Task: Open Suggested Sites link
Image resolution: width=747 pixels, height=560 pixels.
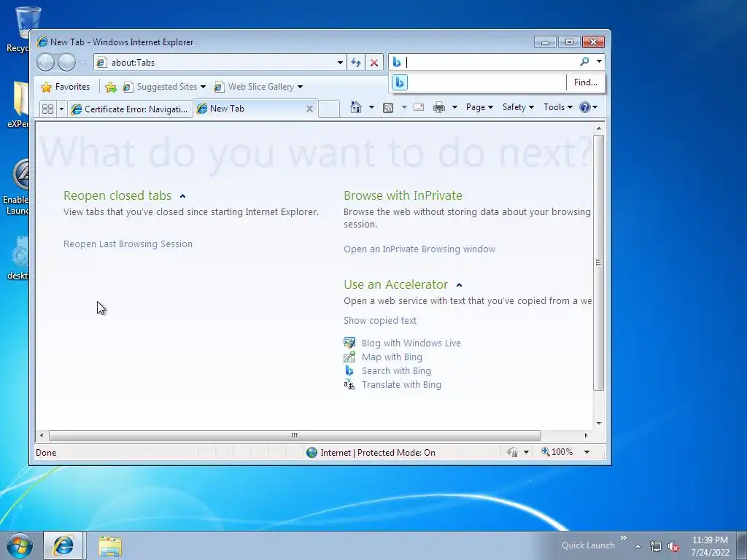Action: [x=160, y=87]
